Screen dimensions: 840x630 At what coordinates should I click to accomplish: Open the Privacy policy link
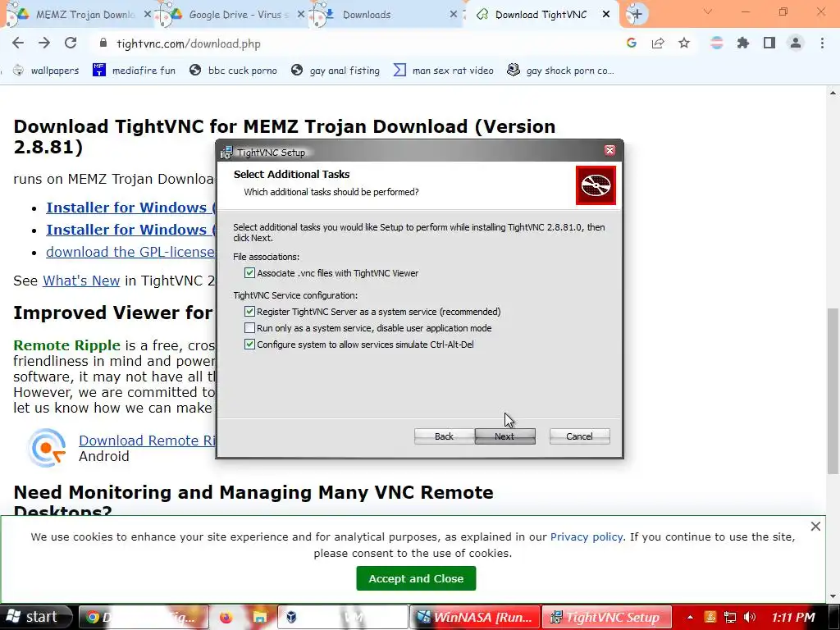586,536
